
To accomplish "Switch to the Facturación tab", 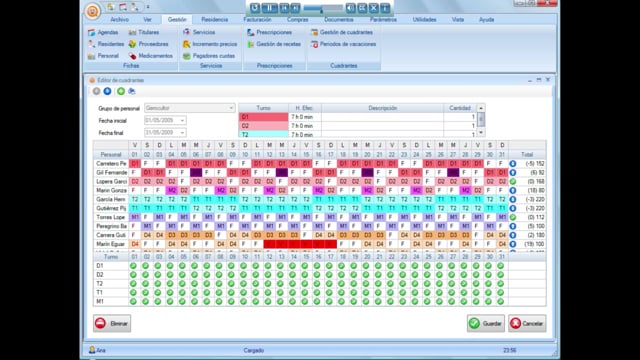I will 257,20.
